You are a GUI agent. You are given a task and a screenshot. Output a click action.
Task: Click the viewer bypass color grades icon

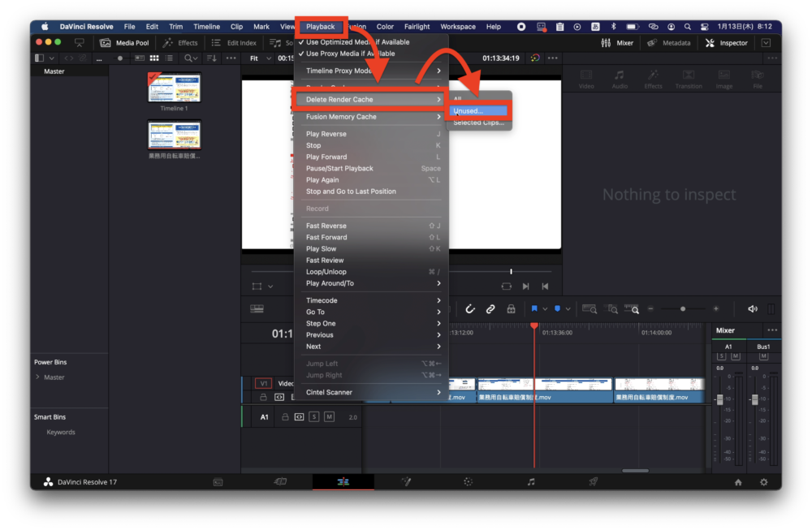[534, 58]
